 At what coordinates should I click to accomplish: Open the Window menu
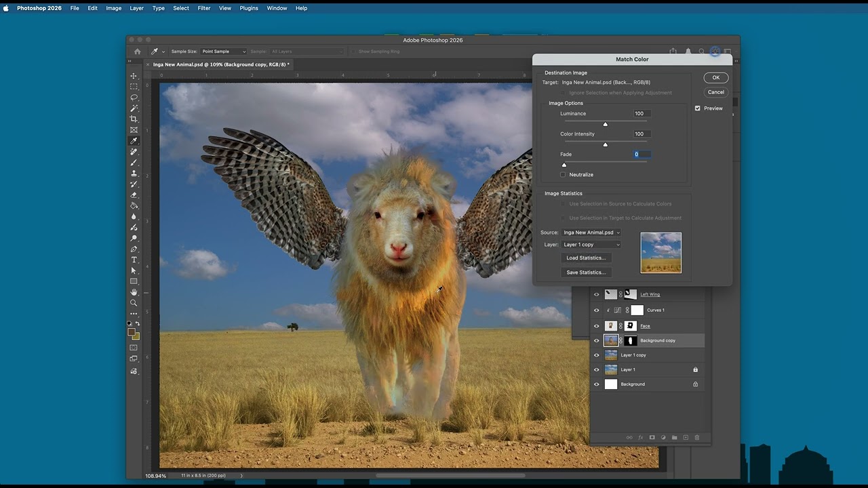277,8
